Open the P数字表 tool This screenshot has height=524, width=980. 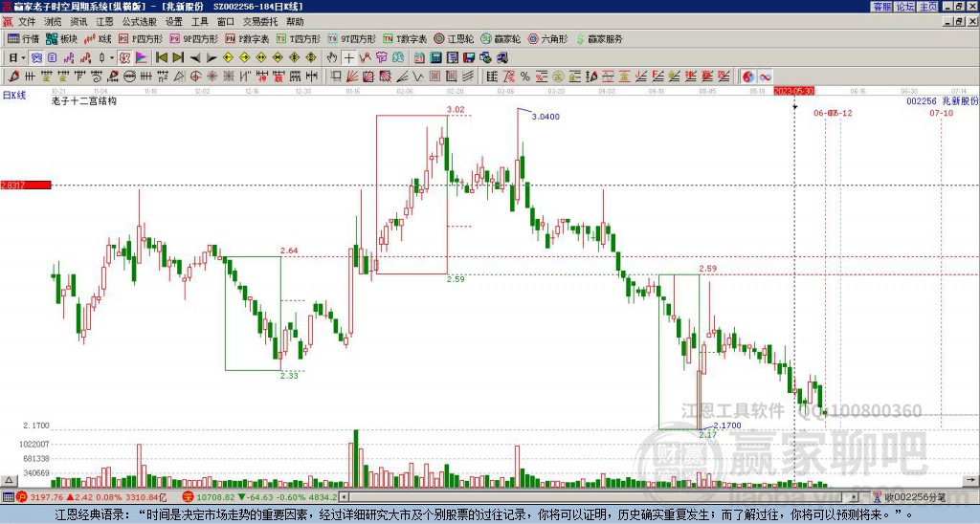(247, 38)
